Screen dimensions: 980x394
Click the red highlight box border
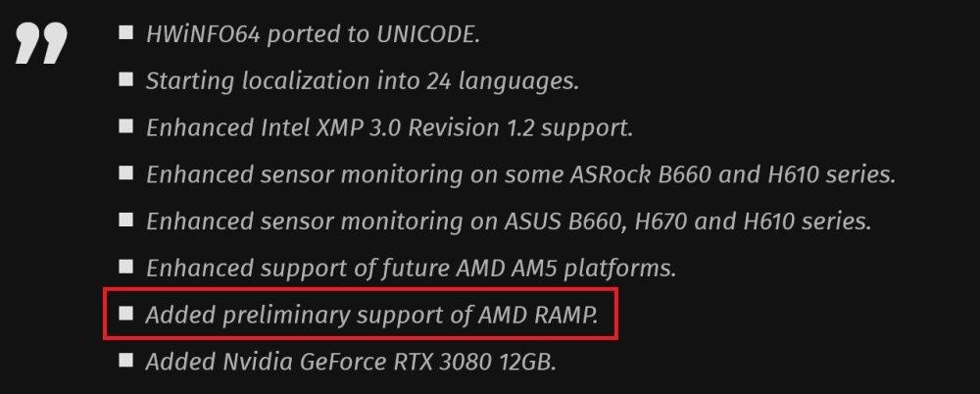point(362,289)
